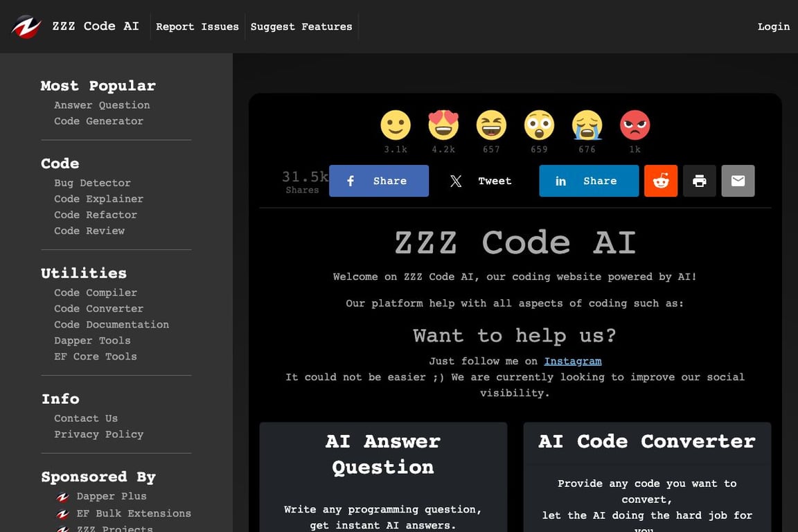
Task: Share the page on Reddit
Action: tap(661, 181)
